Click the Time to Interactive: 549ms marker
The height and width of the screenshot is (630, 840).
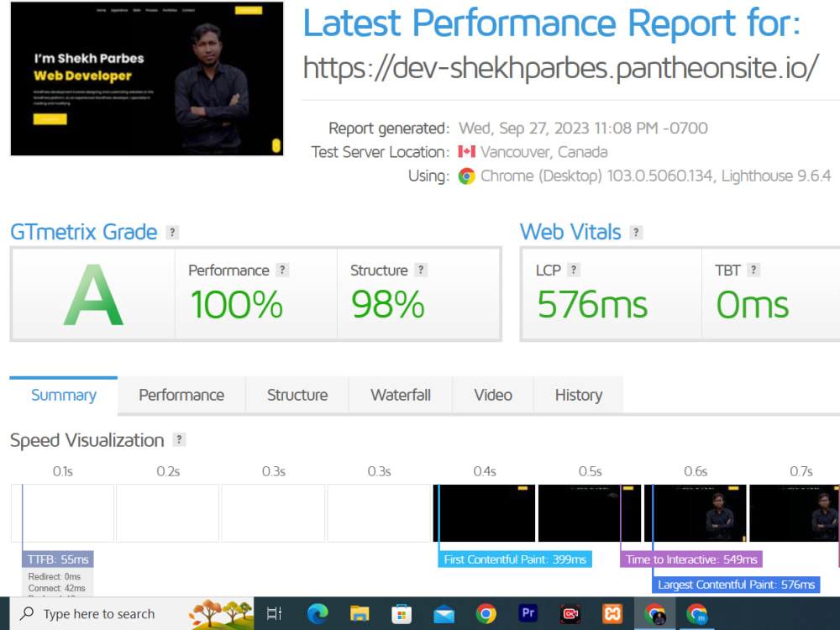pos(691,559)
